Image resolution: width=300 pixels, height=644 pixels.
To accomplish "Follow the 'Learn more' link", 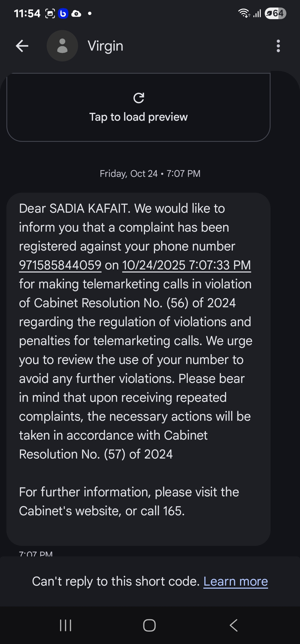I will click(236, 581).
